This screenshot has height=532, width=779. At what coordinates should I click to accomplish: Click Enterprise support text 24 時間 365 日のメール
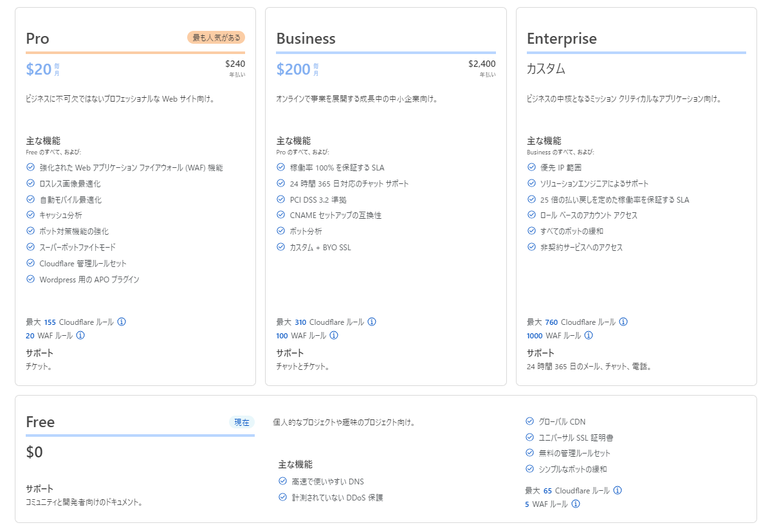tap(589, 366)
